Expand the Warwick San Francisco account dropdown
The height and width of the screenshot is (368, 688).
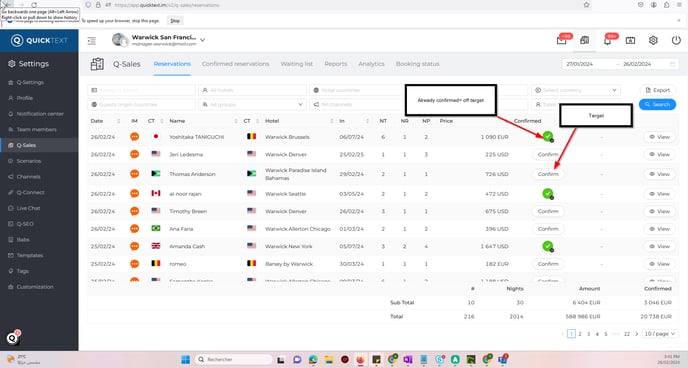202,40
